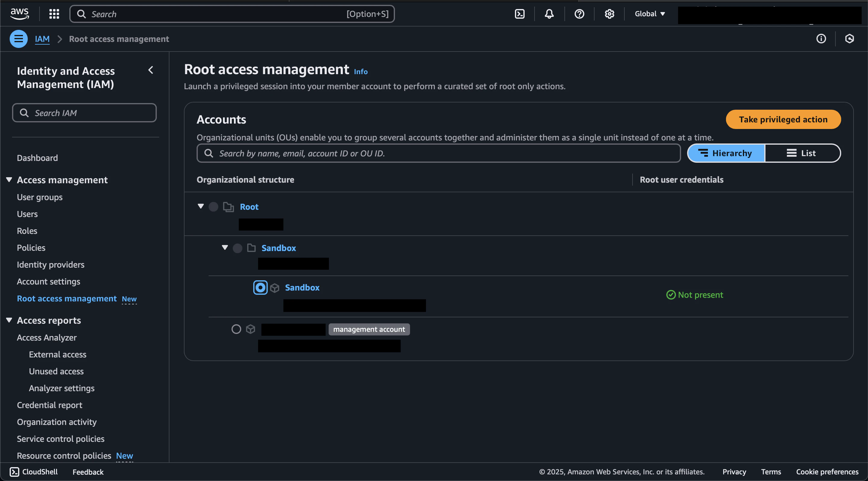Open the Root link in the tree

249,207
